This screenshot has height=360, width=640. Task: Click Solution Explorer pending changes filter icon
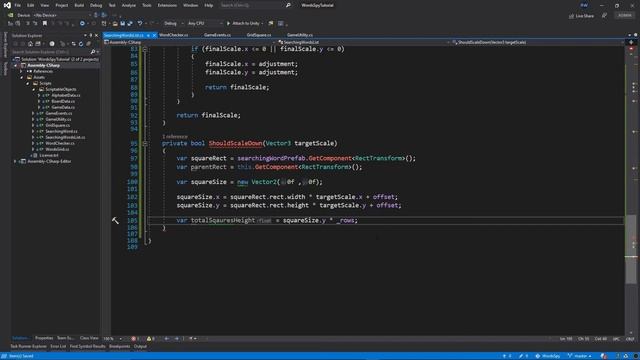pyautogui.click(x=52, y=44)
